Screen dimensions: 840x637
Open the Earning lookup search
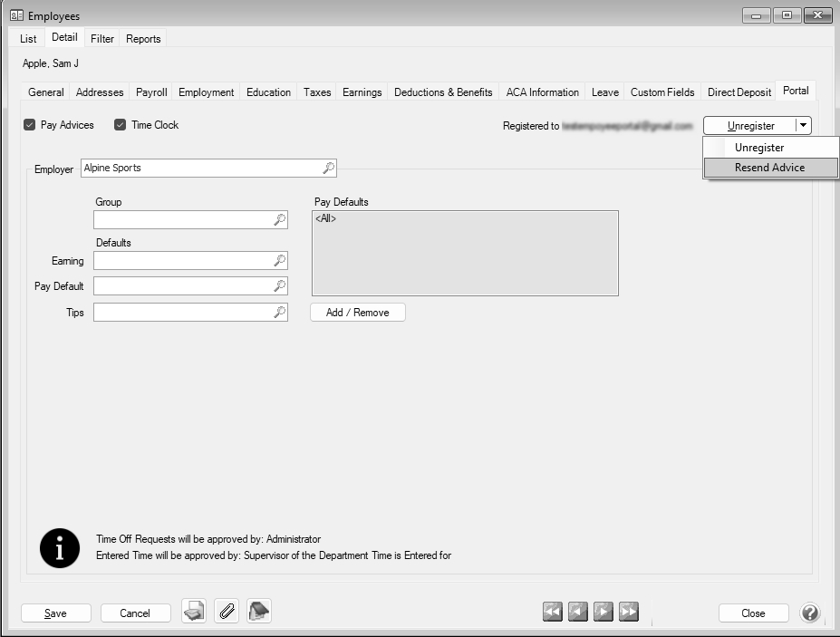[280, 261]
